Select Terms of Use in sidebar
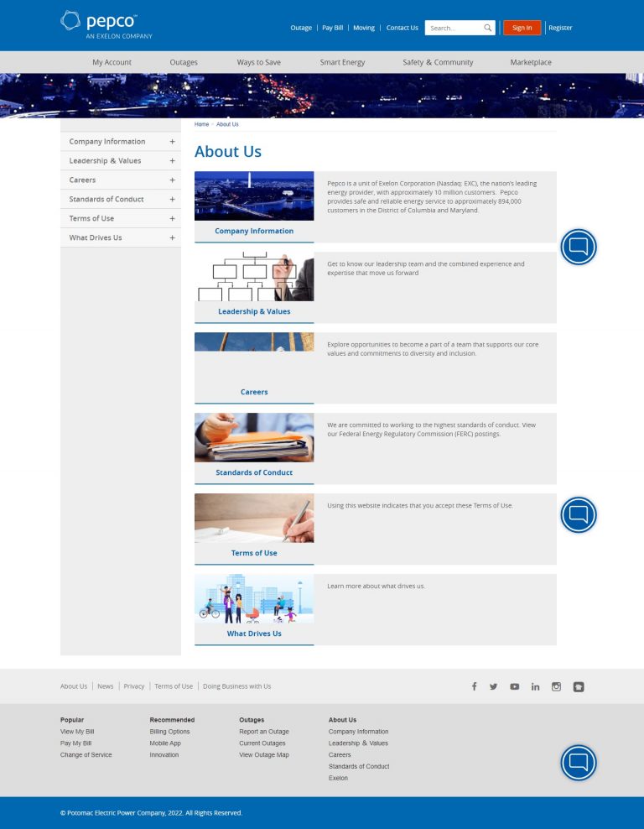Viewport: 644px width, 829px height. click(x=91, y=218)
